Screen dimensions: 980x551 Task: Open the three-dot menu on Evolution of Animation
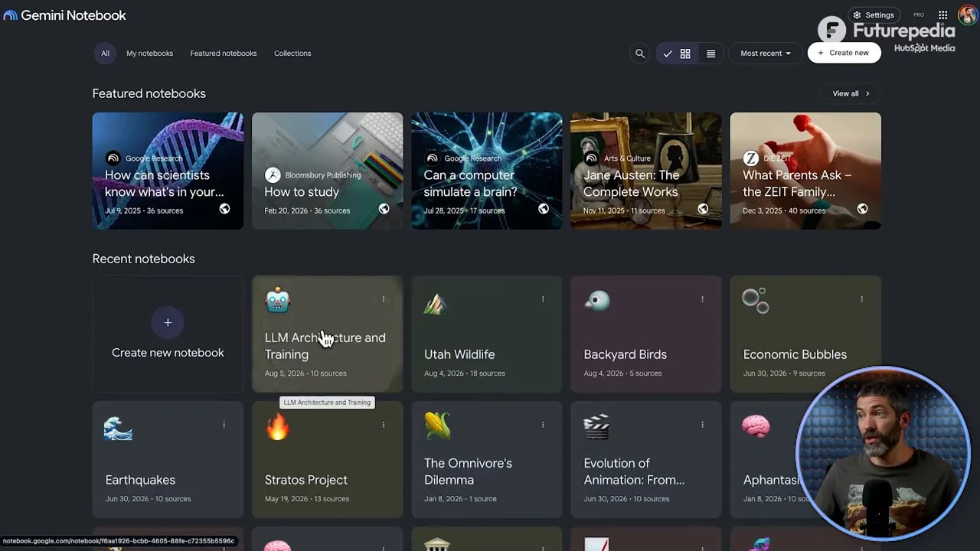702,425
